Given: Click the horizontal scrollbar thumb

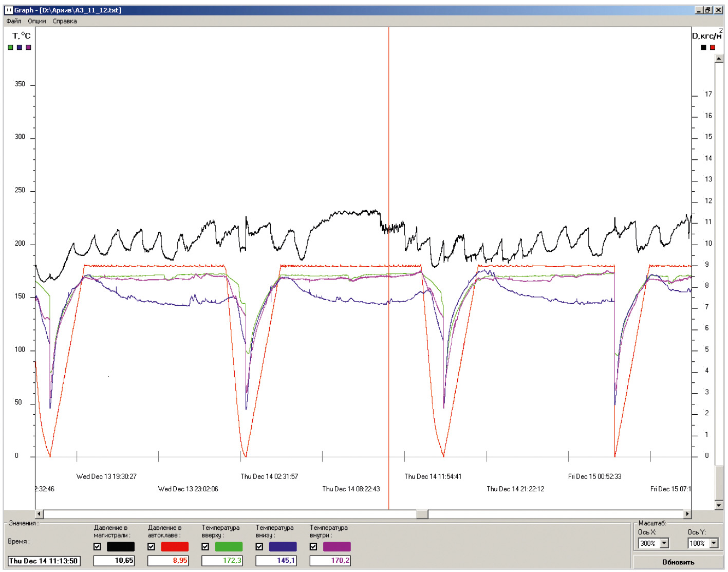Looking at the screenshot, I should 422,514.
